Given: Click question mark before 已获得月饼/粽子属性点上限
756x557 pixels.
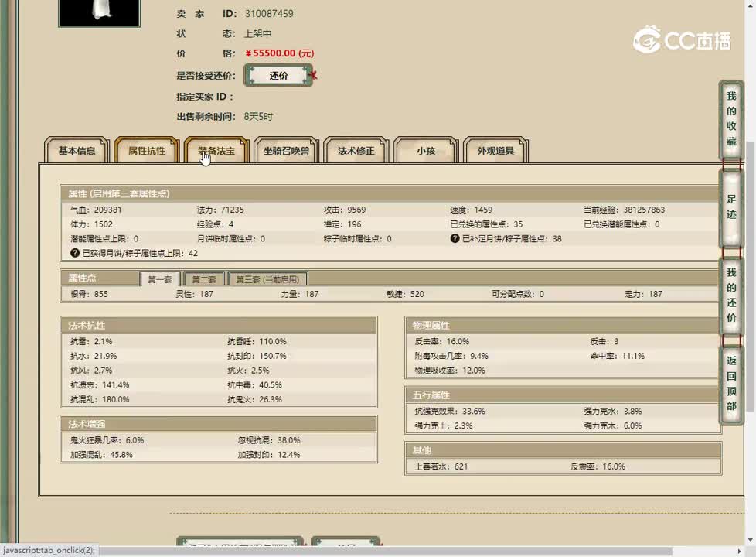Looking at the screenshot, I should [x=75, y=252].
